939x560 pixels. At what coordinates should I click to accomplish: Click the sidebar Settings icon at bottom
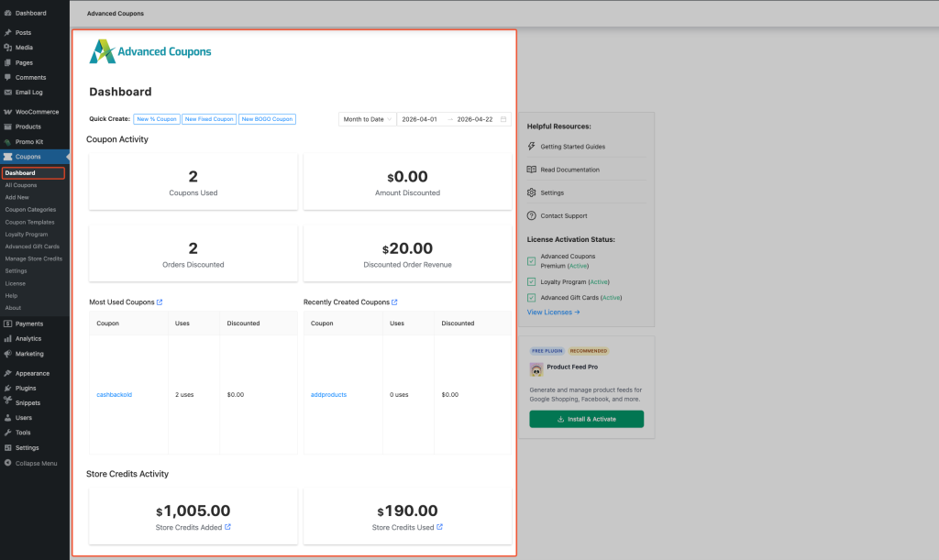[7, 447]
